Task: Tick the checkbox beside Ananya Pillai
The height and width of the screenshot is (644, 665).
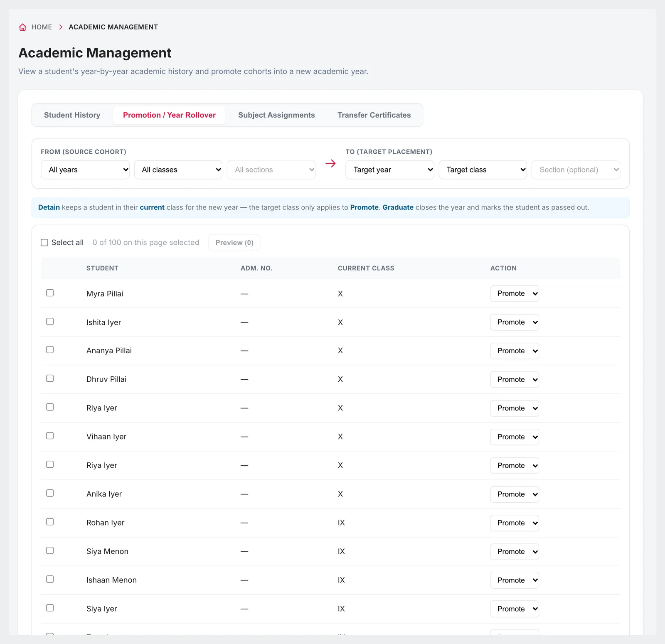Action: [50, 350]
